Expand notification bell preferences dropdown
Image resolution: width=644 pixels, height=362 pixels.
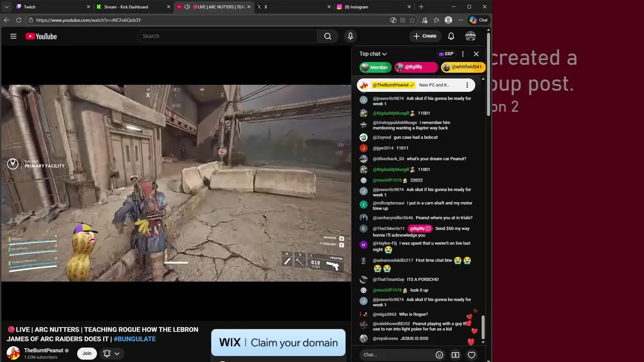(117, 353)
